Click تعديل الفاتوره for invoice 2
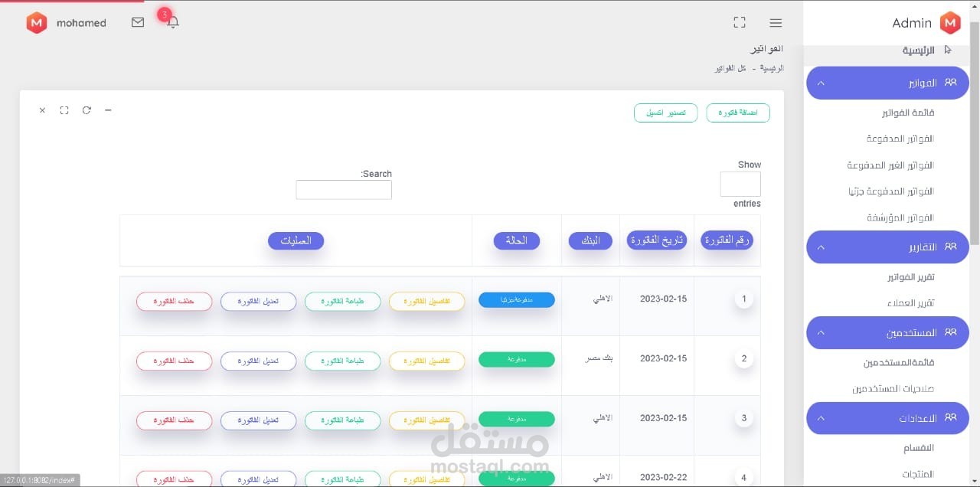Screen dimensions: 980x487 click(x=258, y=361)
